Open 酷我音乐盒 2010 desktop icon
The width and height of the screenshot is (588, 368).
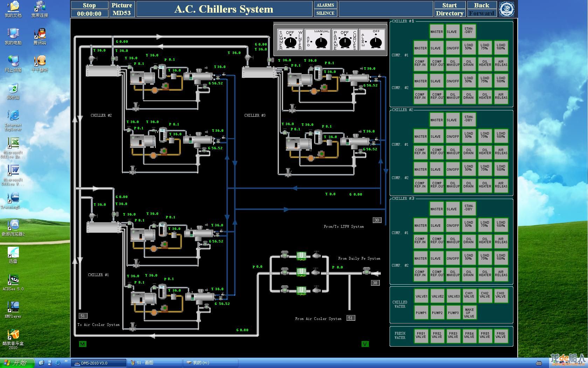pyautogui.click(x=13, y=339)
